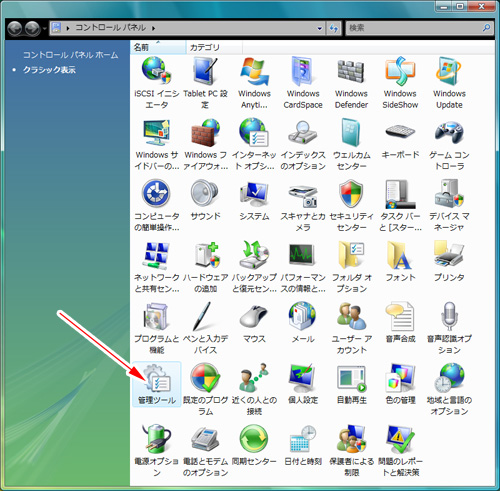
Task: Click コントロール パネル breadcrumb in address bar
Action: click(x=110, y=28)
